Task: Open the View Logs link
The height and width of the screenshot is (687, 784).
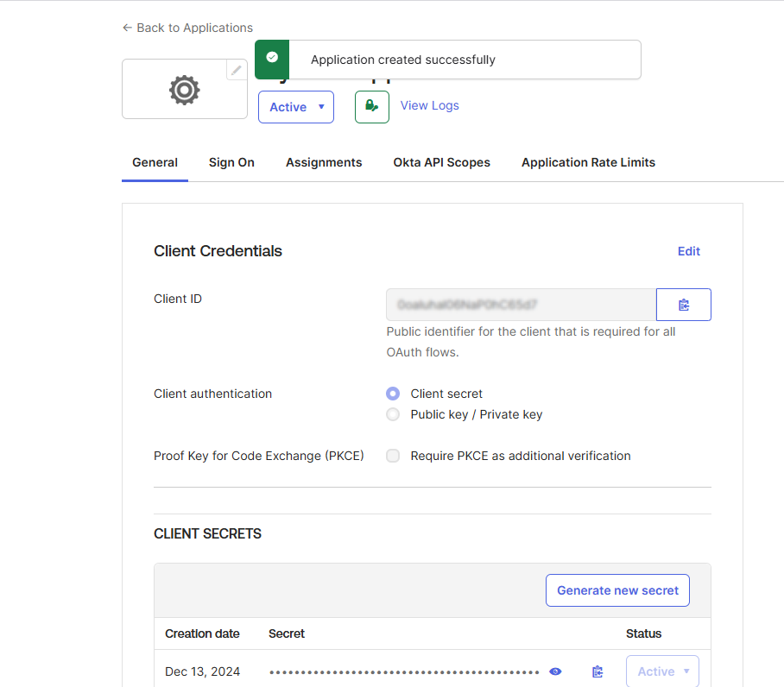Action: point(429,105)
